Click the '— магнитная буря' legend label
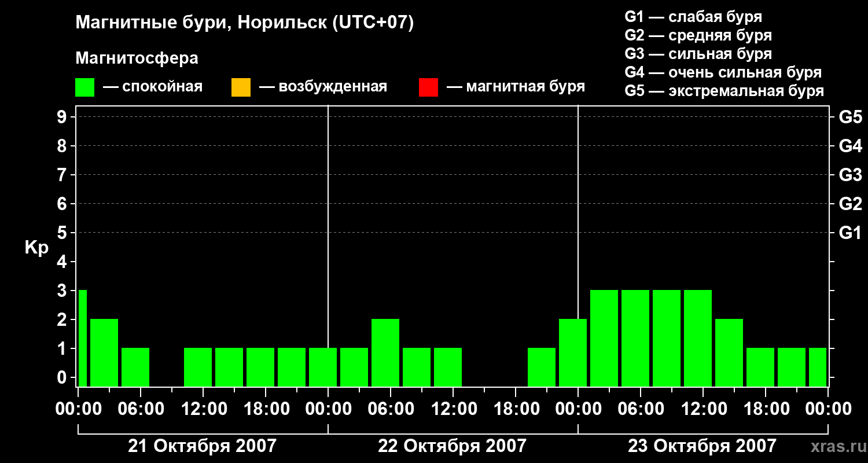Viewport: 868px width, 463px height. pos(516,87)
